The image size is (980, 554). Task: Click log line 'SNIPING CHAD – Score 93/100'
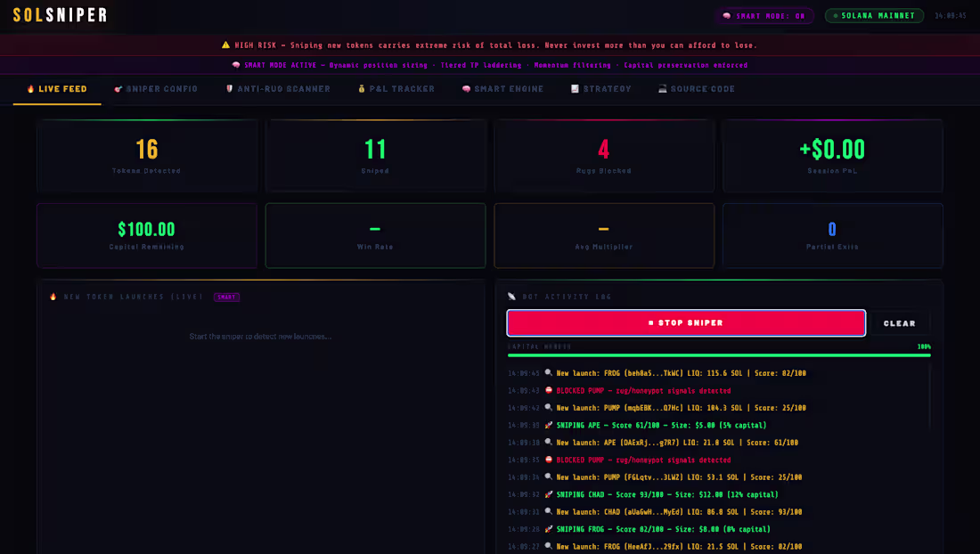tap(642, 494)
